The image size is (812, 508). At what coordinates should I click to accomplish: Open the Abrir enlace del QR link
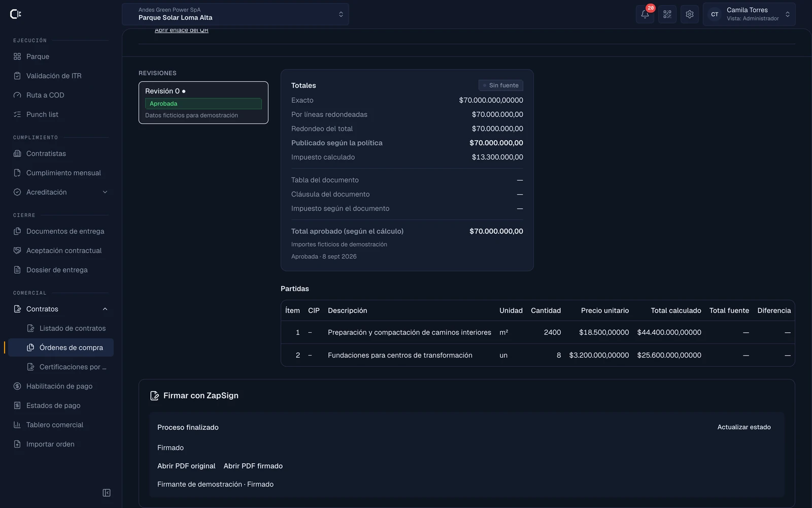pyautogui.click(x=181, y=30)
